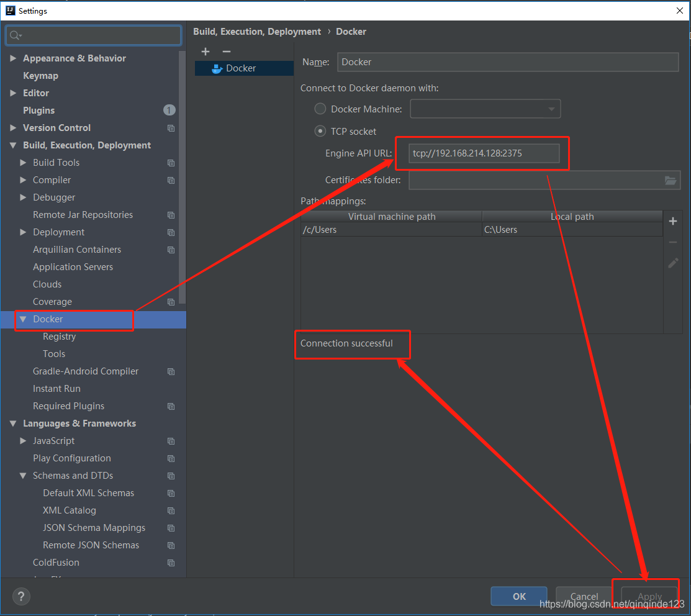
Task: Collapse Languages & Frameworks section
Action: (x=13, y=423)
